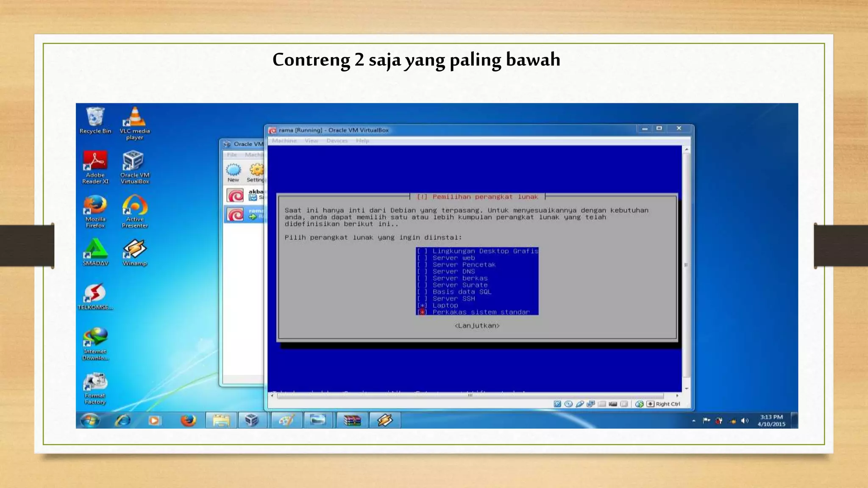Open Action Center flag in tray
868x488 pixels.
pos(706,421)
